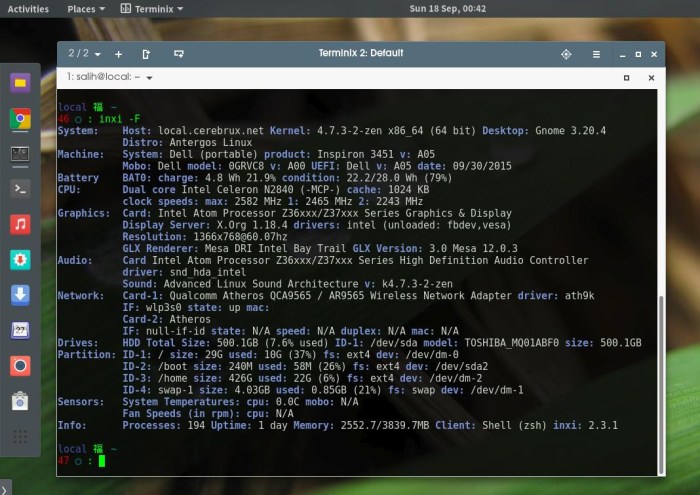Viewport: 700px width, 495px height.
Task: Open the music player in the dock
Action: [20, 224]
